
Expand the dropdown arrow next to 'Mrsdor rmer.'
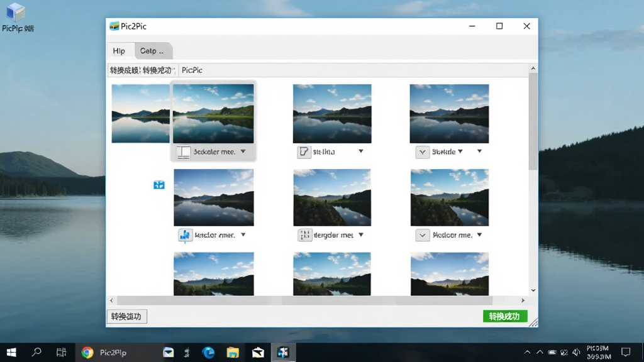click(x=243, y=235)
